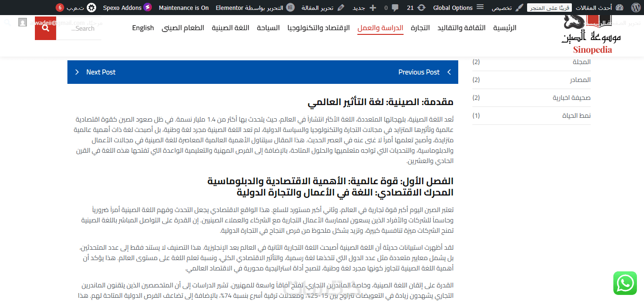Open WhatsApp chat floating button

click(x=625, y=283)
